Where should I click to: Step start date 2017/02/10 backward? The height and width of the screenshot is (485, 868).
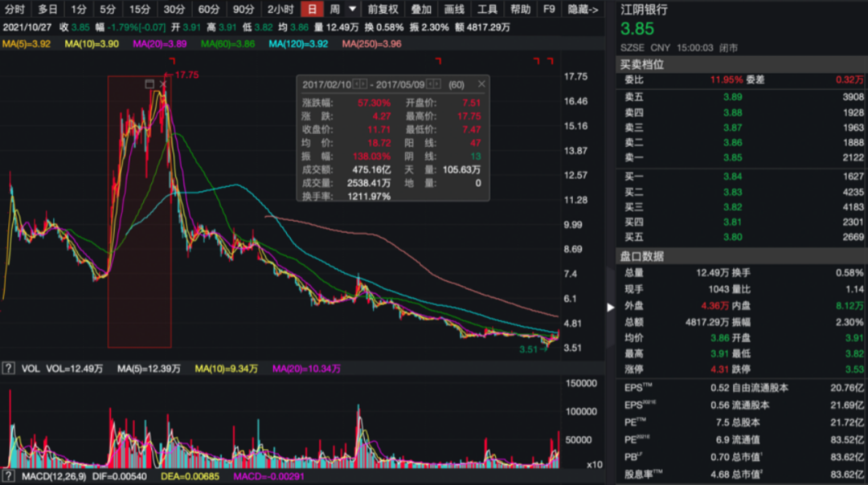357,84
